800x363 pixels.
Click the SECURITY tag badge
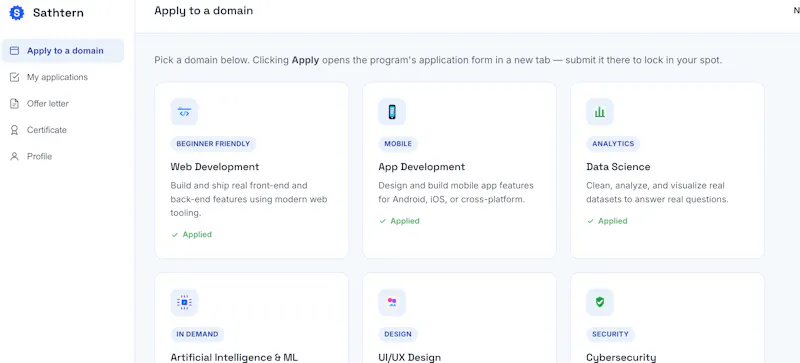[x=610, y=334]
